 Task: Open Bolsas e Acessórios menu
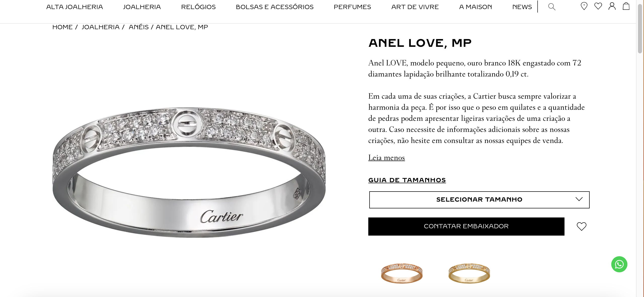(274, 7)
